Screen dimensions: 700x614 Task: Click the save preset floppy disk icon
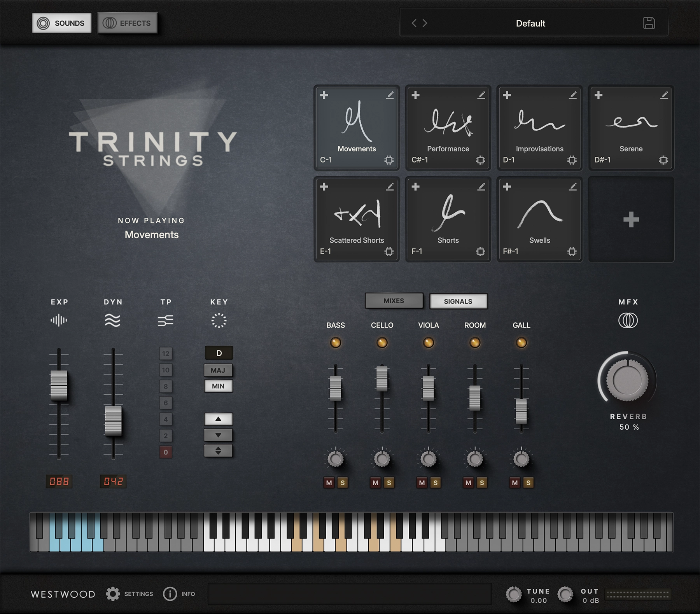coord(649,23)
